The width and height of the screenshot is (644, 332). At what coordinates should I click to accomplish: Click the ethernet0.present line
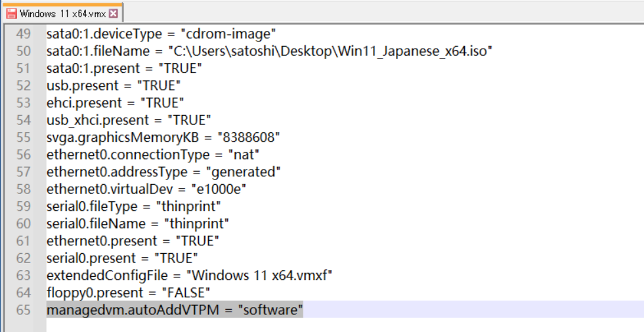point(133,241)
